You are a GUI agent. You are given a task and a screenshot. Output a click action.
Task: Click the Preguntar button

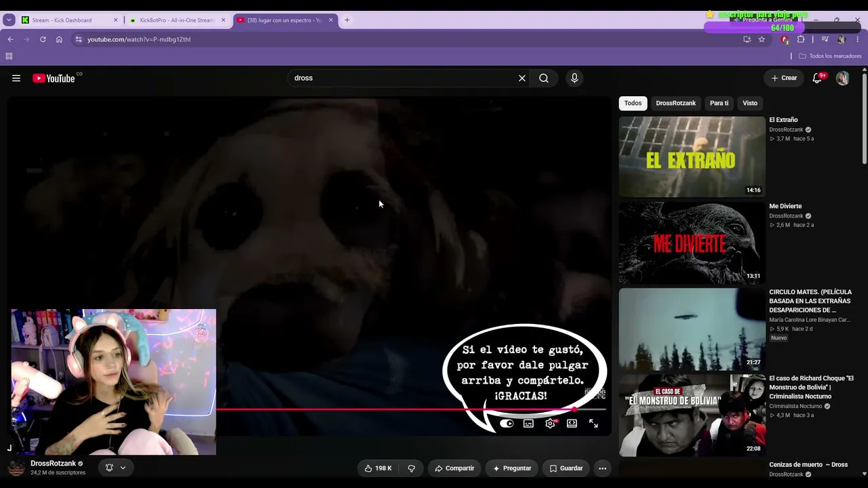[x=512, y=468]
